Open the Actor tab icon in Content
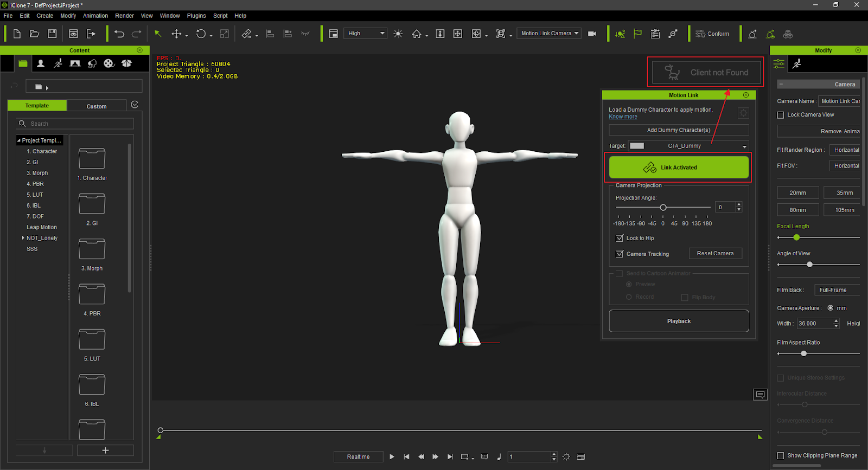868x470 pixels. 41,63
